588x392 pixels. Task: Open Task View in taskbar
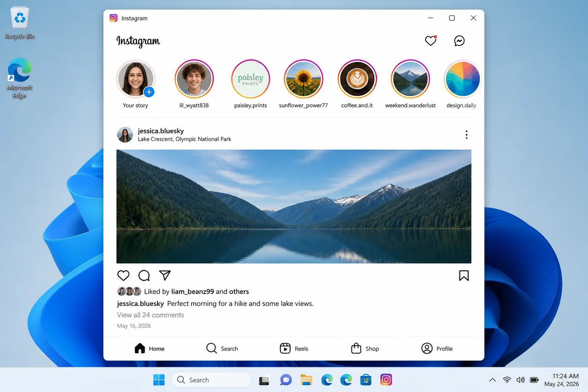[x=264, y=380]
